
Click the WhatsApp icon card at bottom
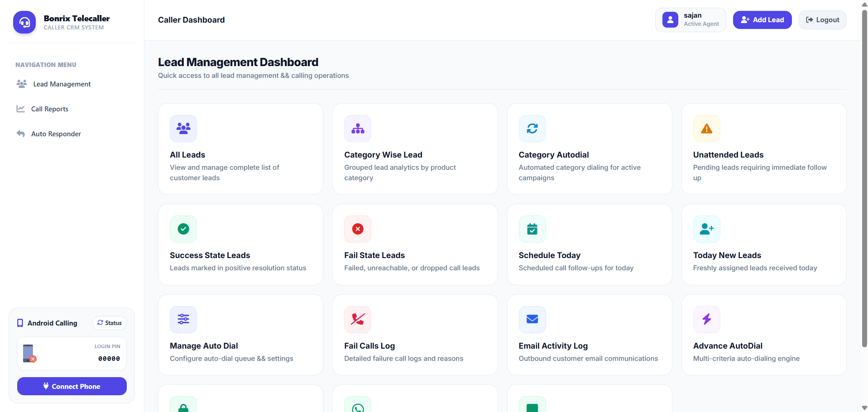point(358,404)
